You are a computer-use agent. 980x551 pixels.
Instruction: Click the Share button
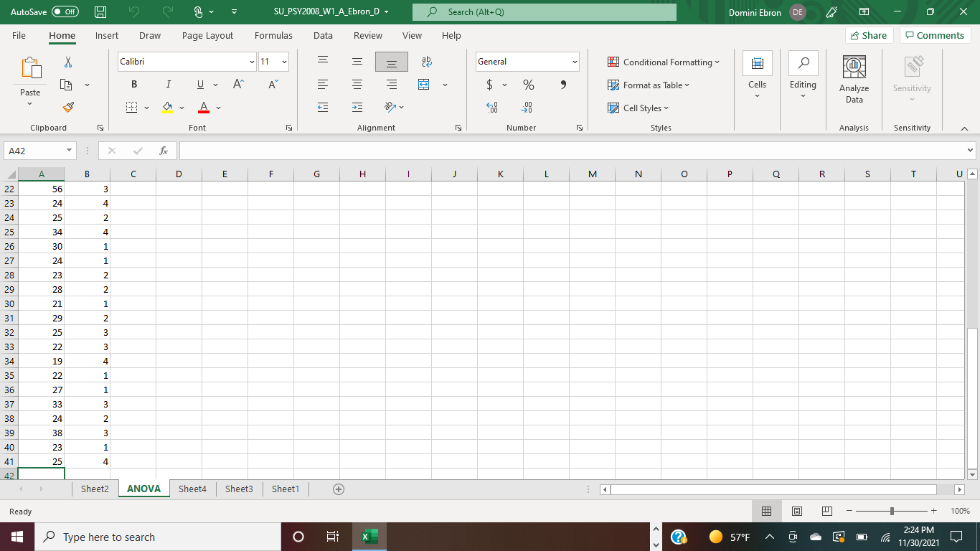point(868,35)
